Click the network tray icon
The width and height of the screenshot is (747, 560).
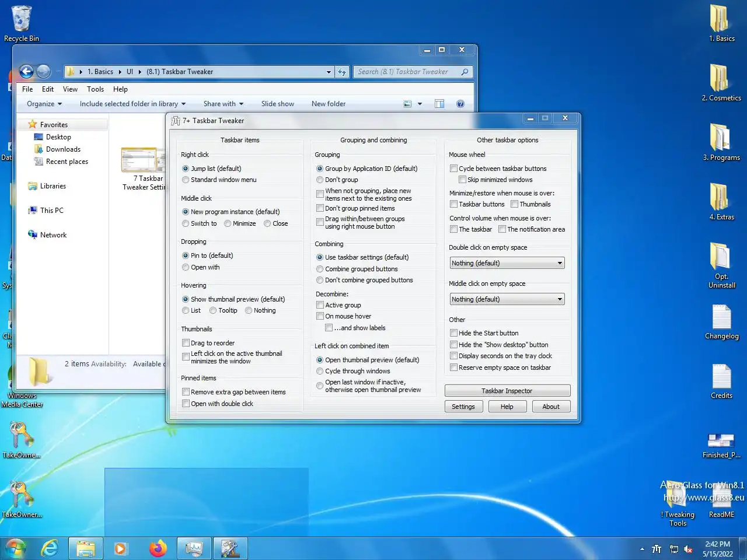[673, 549]
